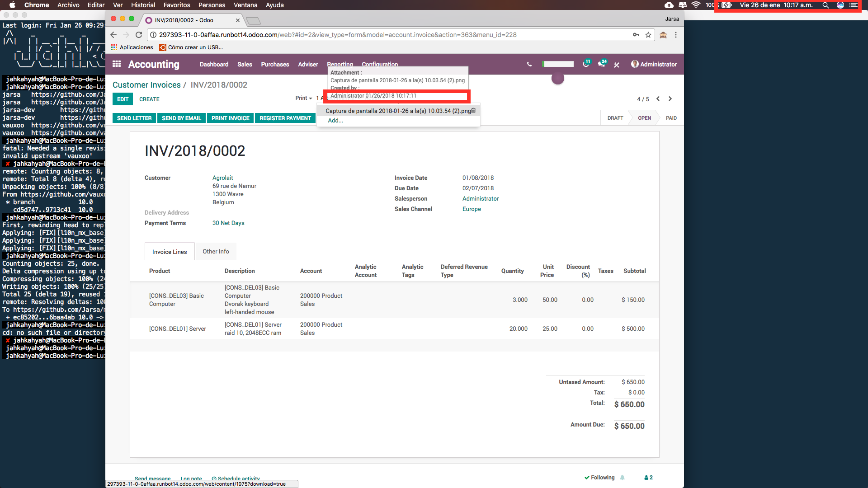Click the tools/debug crossed-wrench icon
This screenshot has height=488, width=868.
[617, 65]
